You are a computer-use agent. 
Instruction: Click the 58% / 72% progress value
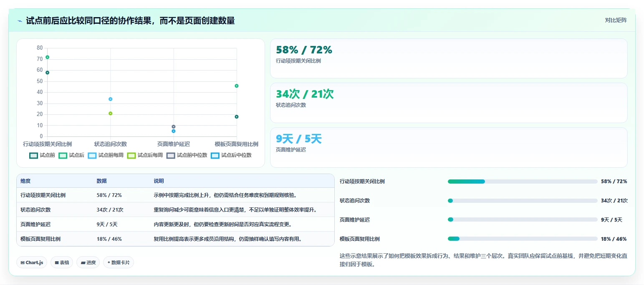tap(614, 182)
